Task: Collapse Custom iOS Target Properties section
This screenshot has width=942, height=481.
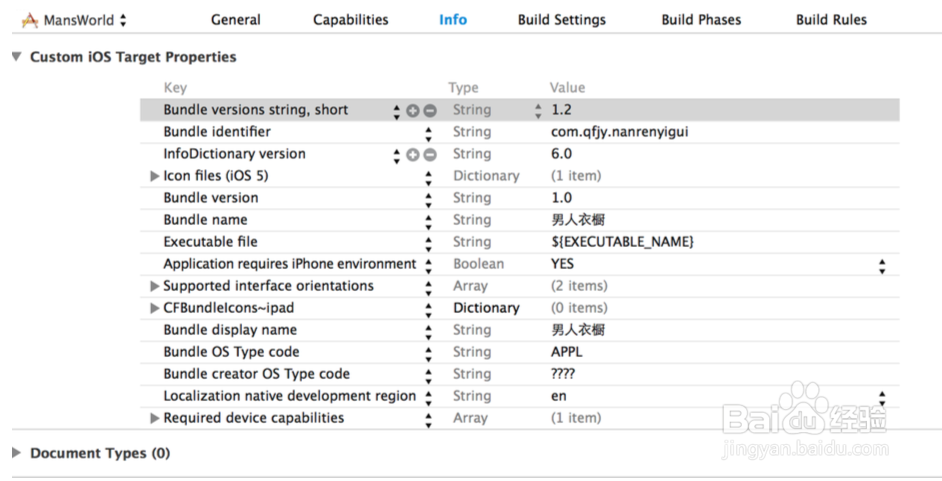Action: coord(16,58)
